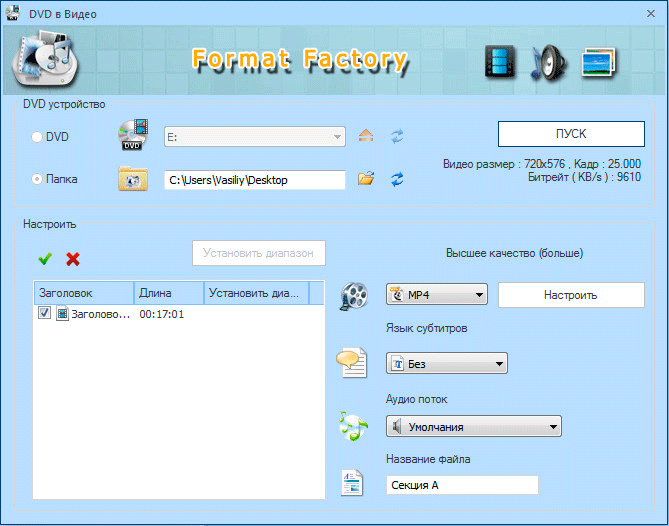Check all titles with green checkmark

45,259
